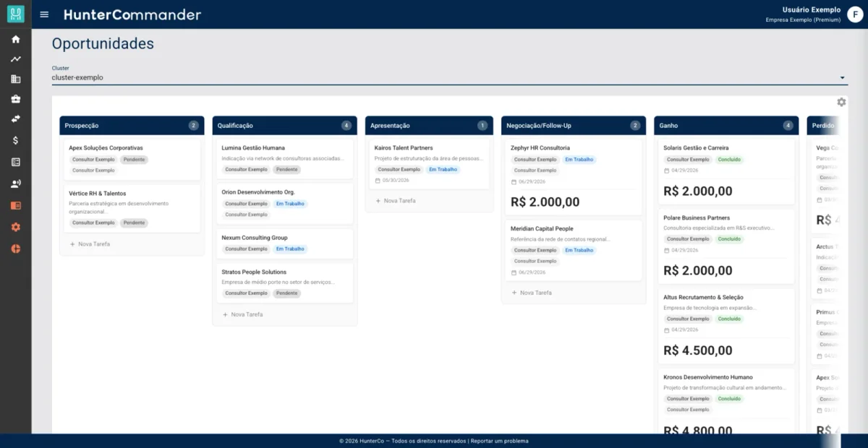Open the dollar sign finance icon

[x=15, y=140]
